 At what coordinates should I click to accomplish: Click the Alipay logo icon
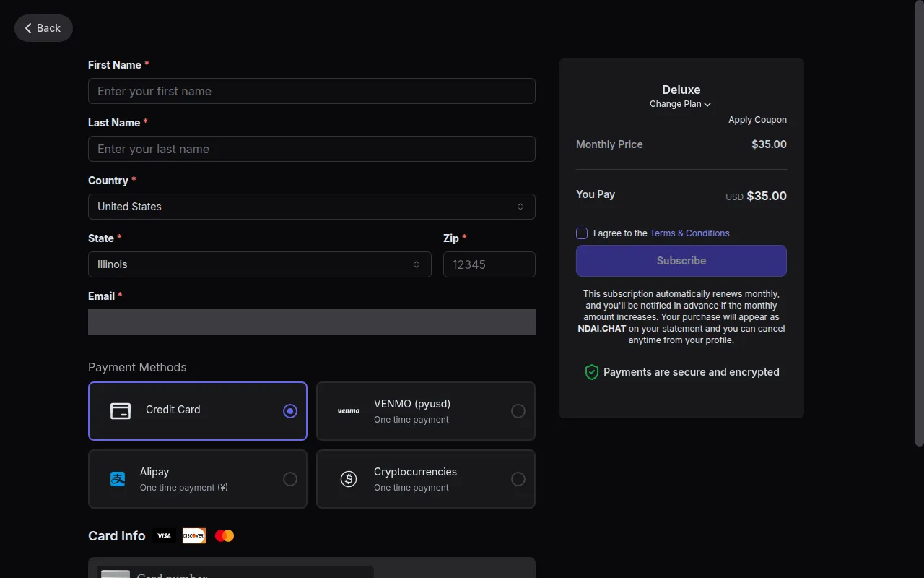point(118,479)
